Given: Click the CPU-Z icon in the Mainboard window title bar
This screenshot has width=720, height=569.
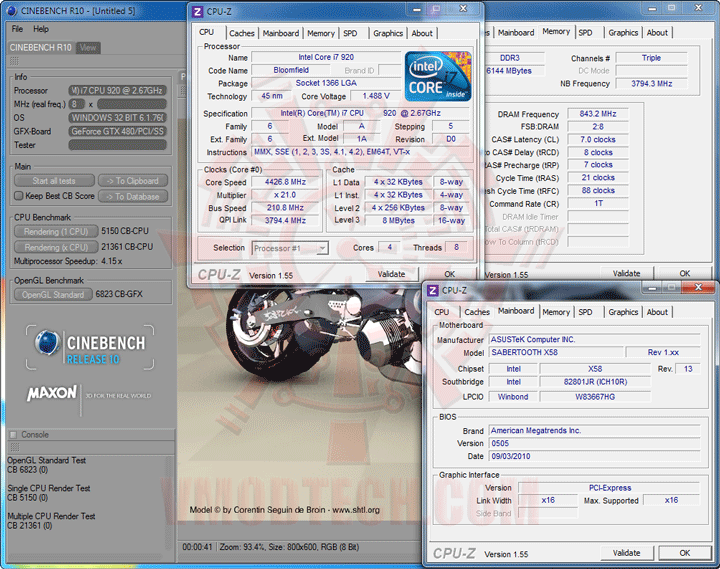Looking at the screenshot, I should point(432,290).
